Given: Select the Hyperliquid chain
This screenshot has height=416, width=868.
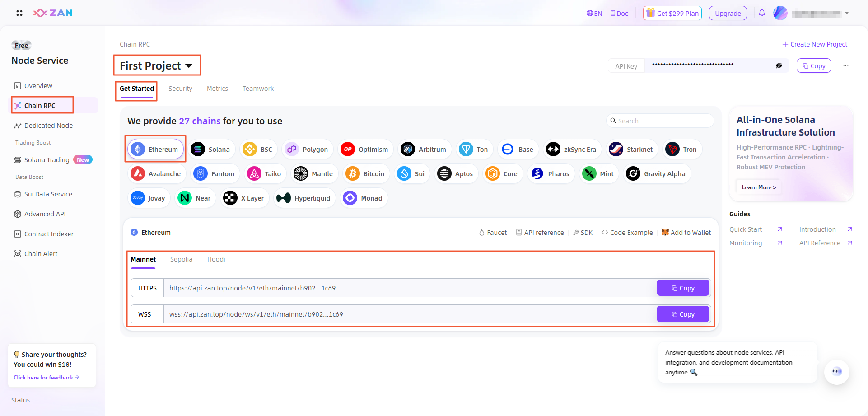Looking at the screenshot, I should 304,198.
